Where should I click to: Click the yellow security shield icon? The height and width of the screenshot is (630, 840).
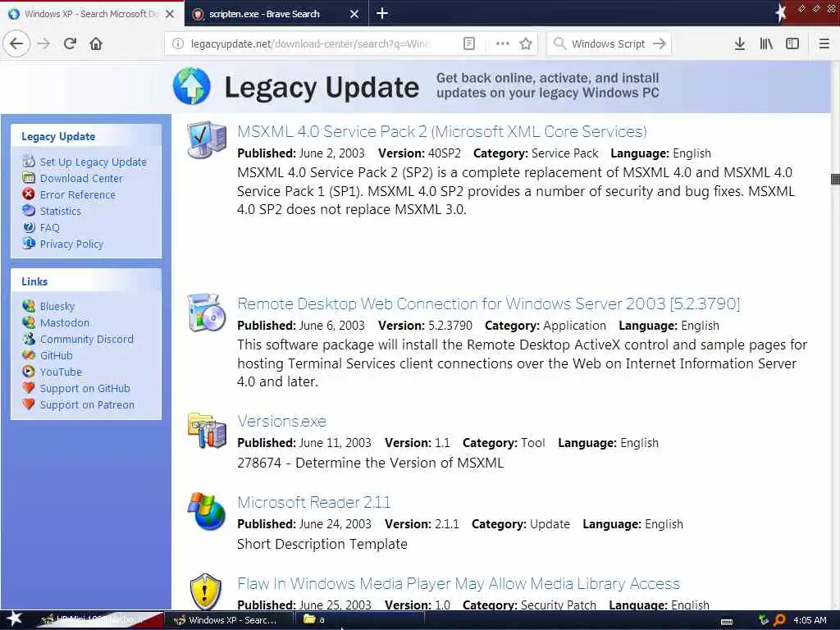click(206, 591)
